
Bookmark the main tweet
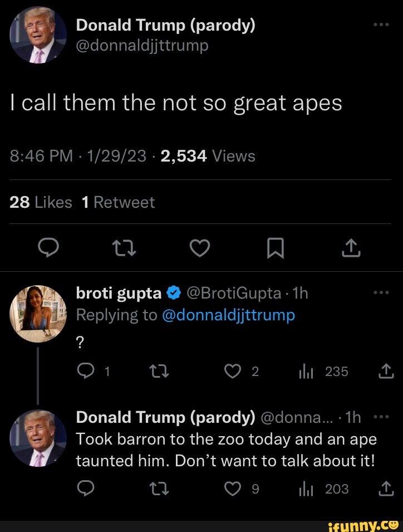[x=275, y=248]
